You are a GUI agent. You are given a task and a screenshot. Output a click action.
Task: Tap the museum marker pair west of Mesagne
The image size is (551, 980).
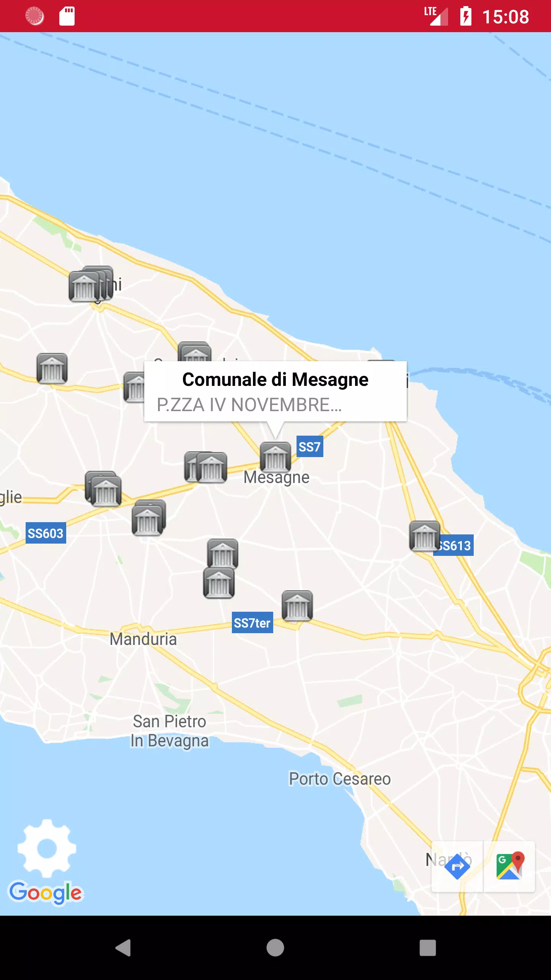(205, 467)
